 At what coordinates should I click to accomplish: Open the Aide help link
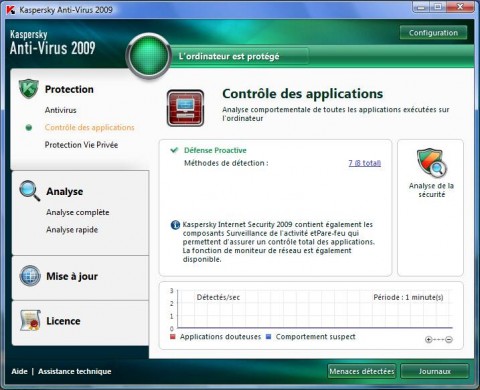19,371
